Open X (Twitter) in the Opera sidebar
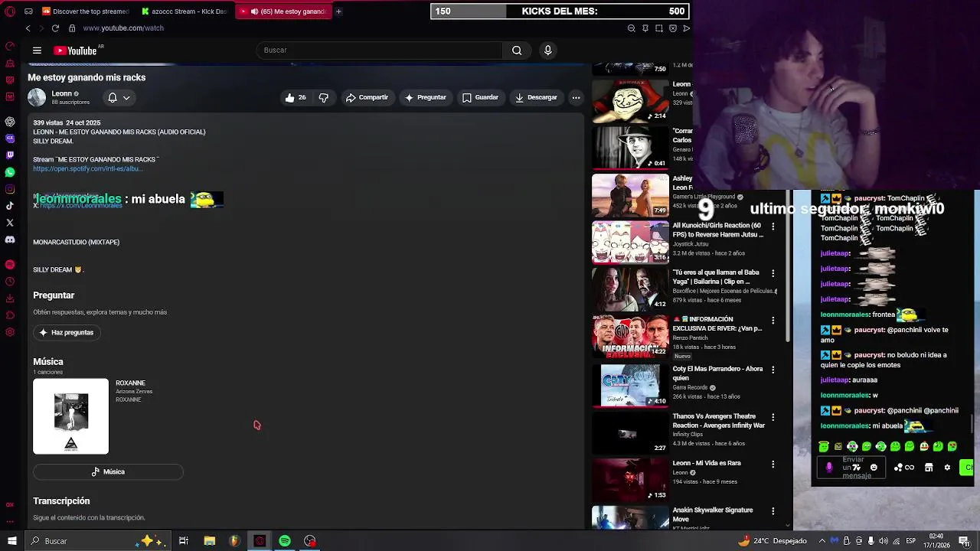 pos(10,223)
